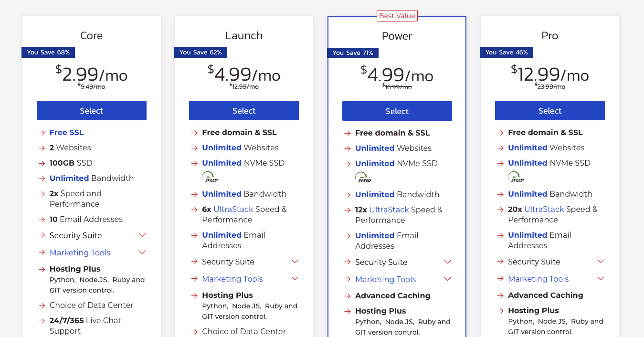Viewport: 644px width, 337px height.
Task: Expand Marketing Tools in the Launch plan
Action: (x=295, y=278)
